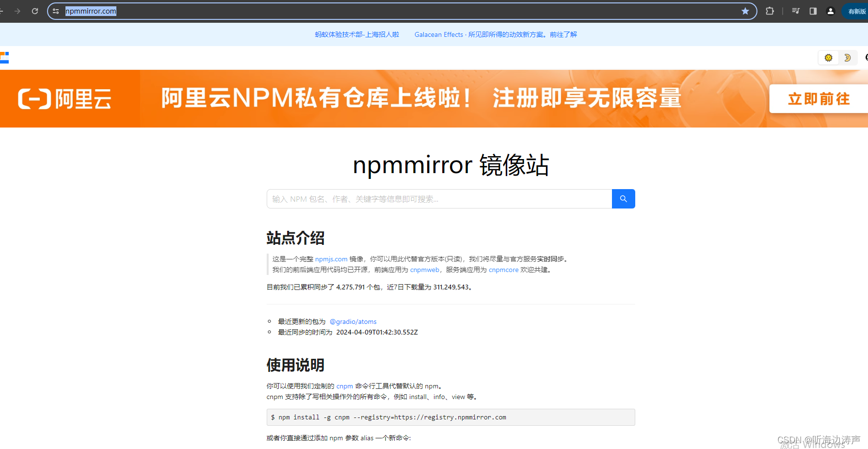Open the cnpm link under 使用说明
The image size is (868, 449).
point(345,386)
